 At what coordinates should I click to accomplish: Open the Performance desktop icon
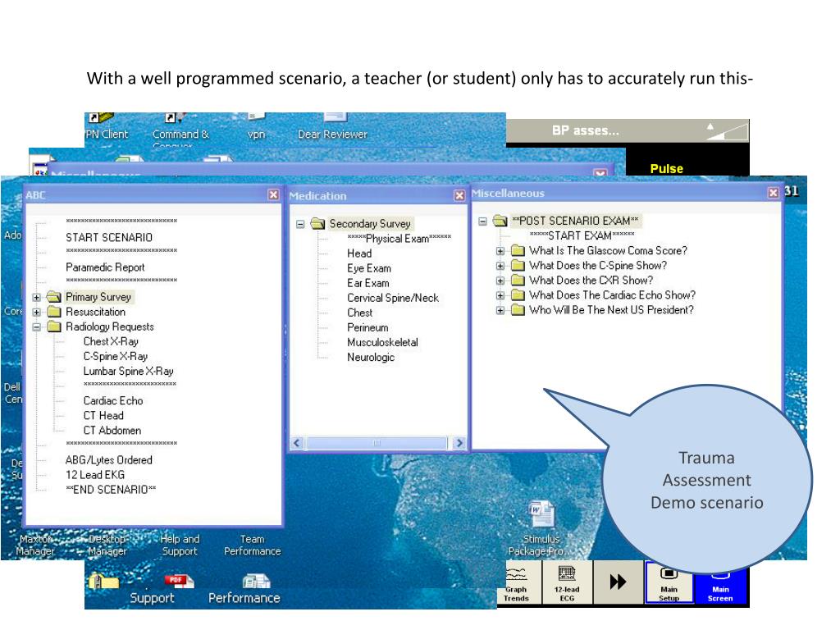[256, 581]
